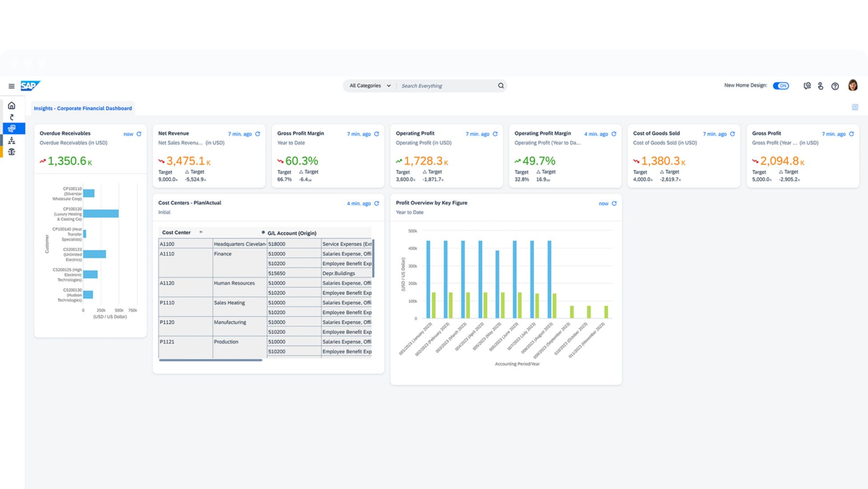Refresh the Profit Overview by Key Figure chart
This screenshot has height=489, width=868.
[x=614, y=203]
